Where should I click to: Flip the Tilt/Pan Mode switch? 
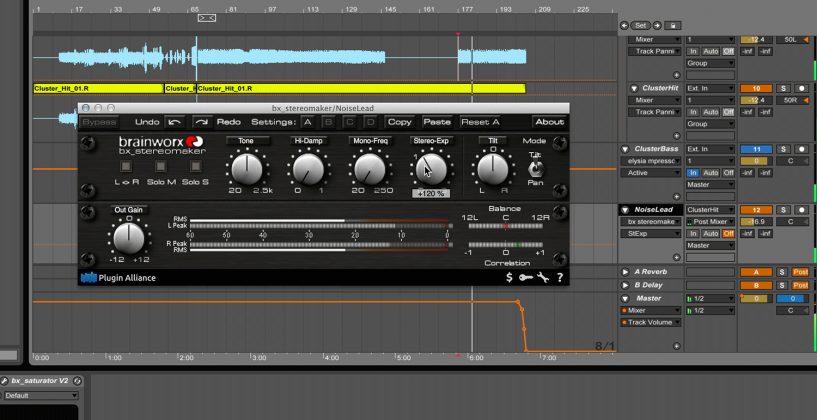coord(536,169)
